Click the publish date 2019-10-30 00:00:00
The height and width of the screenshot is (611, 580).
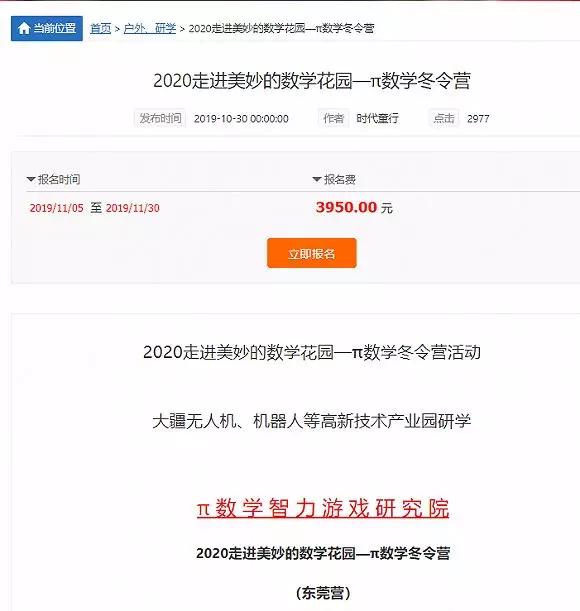pyautogui.click(x=241, y=118)
